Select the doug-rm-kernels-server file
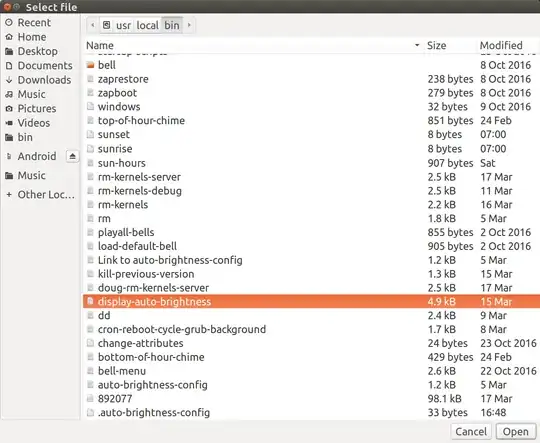Image resolution: width=540 pixels, height=443 pixels. tap(311, 288)
